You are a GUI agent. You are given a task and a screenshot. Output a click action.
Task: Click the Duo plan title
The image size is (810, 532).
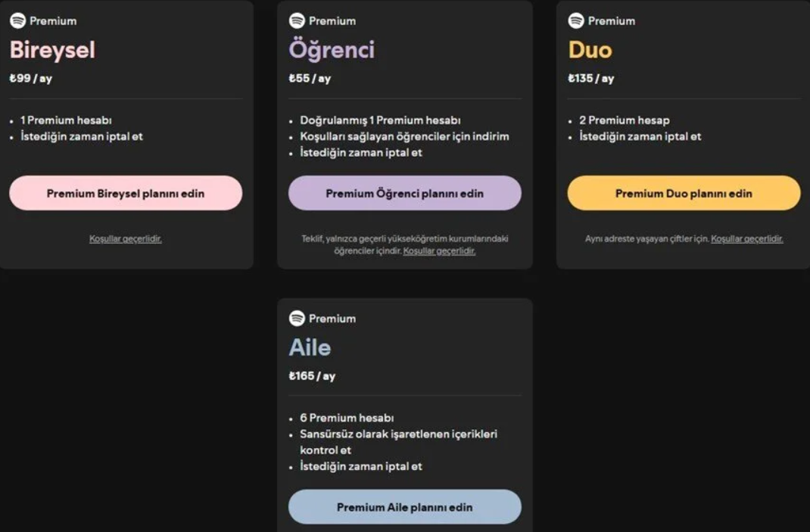[x=590, y=49]
